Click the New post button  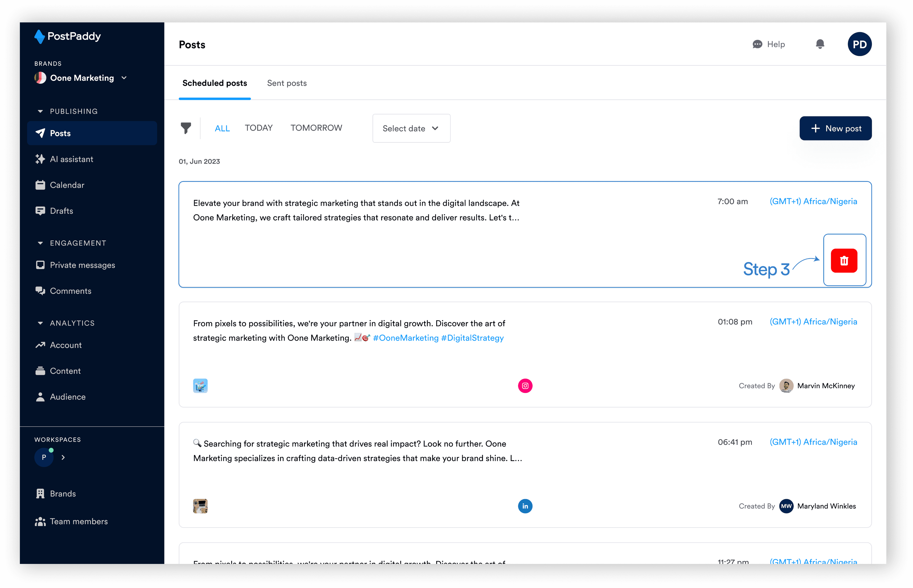point(835,128)
